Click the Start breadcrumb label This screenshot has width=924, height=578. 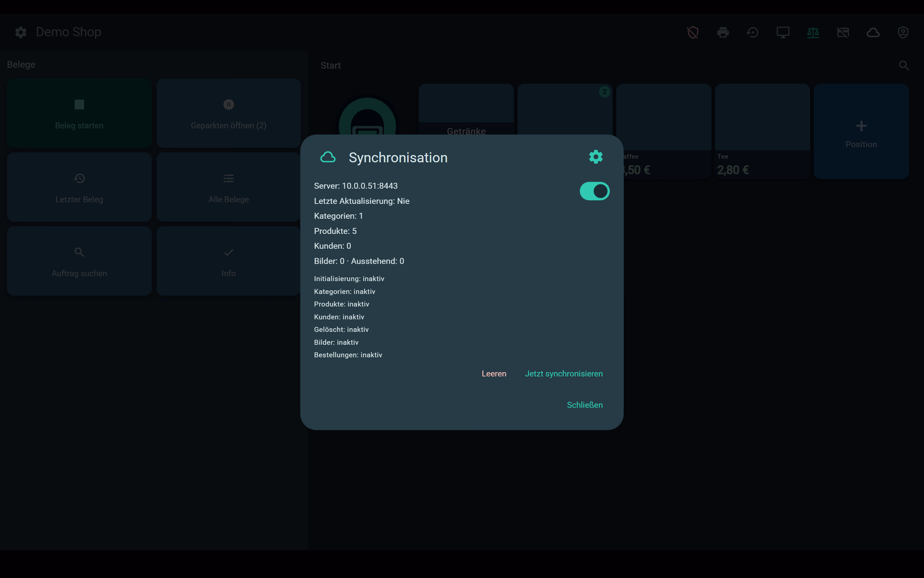click(x=330, y=65)
